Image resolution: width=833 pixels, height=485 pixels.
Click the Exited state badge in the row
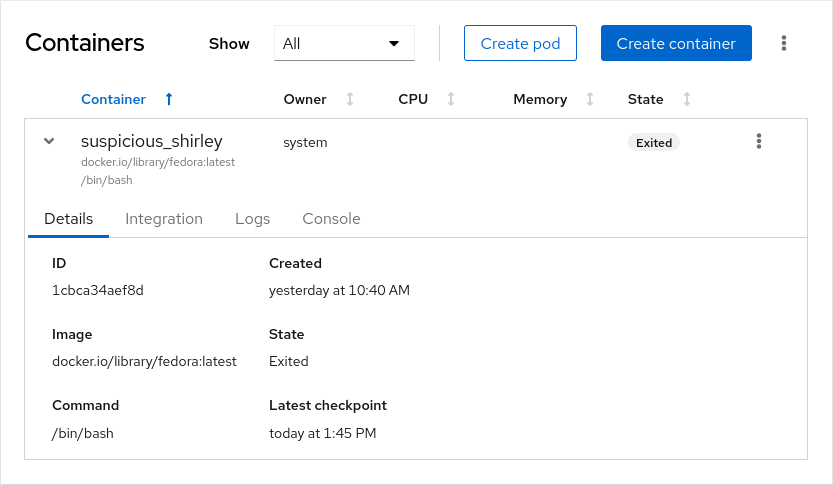(654, 143)
